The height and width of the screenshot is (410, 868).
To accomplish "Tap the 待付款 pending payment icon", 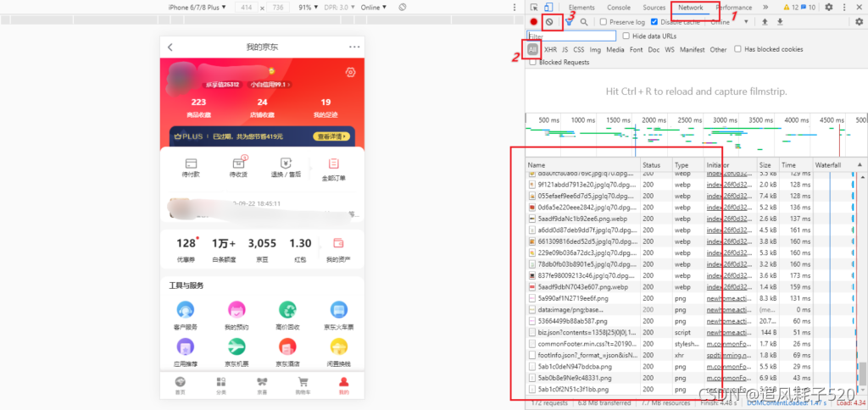I will pos(191,163).
